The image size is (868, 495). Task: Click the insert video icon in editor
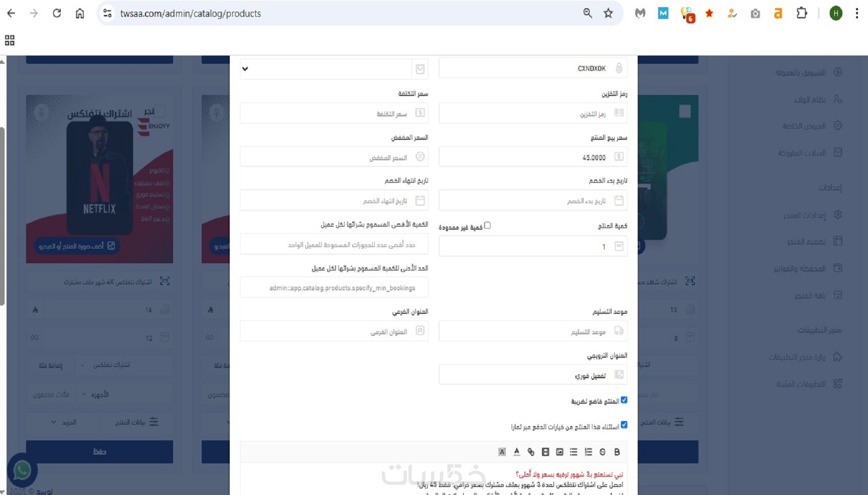pyautogui.click(x=545, y=452)
